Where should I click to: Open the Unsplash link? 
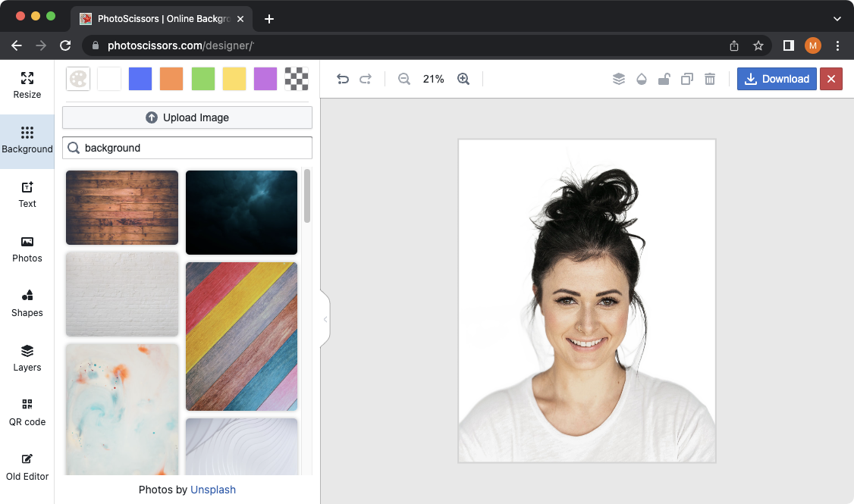tap(213, 490)
